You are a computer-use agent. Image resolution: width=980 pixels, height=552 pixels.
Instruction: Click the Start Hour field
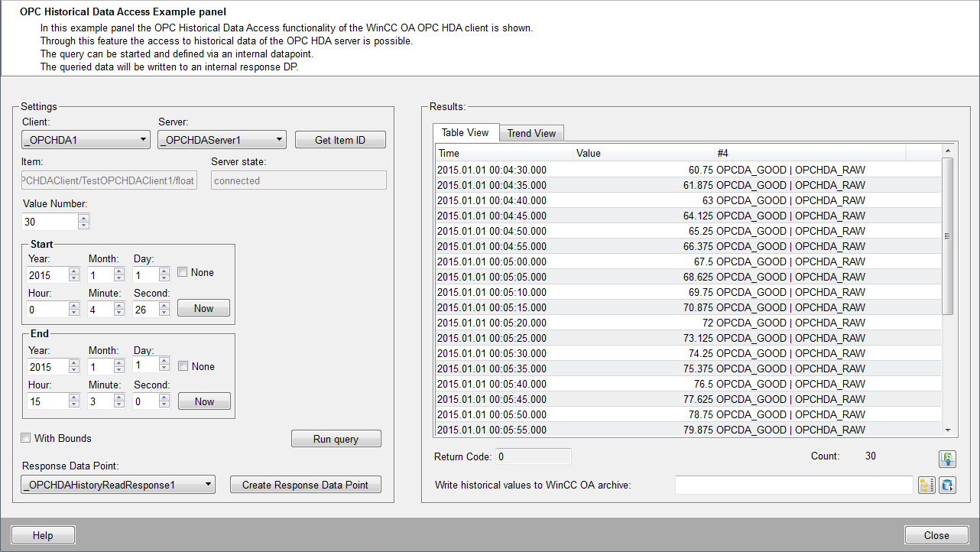47,310
